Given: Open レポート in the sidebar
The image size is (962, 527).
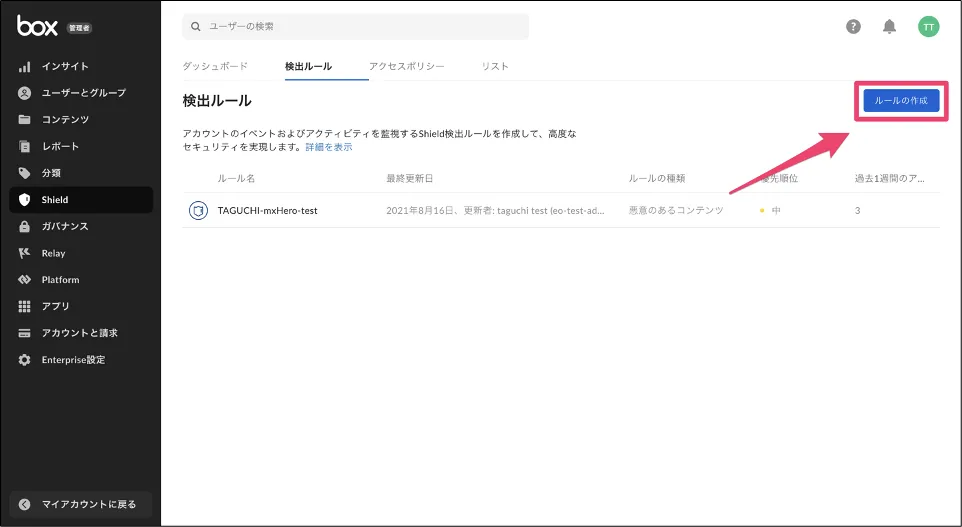Looking at the screenshot, I should point(59,146).
